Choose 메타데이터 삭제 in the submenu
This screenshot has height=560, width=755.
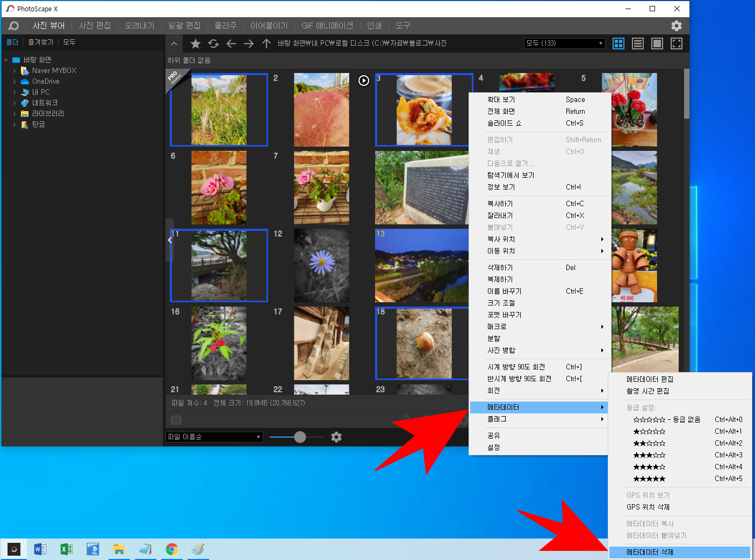(680, 552)
